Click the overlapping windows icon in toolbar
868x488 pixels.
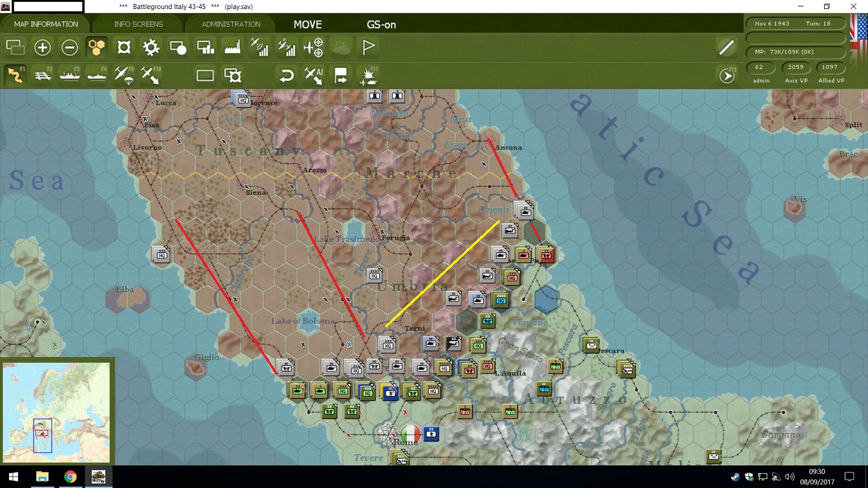[x=15, y=47]
